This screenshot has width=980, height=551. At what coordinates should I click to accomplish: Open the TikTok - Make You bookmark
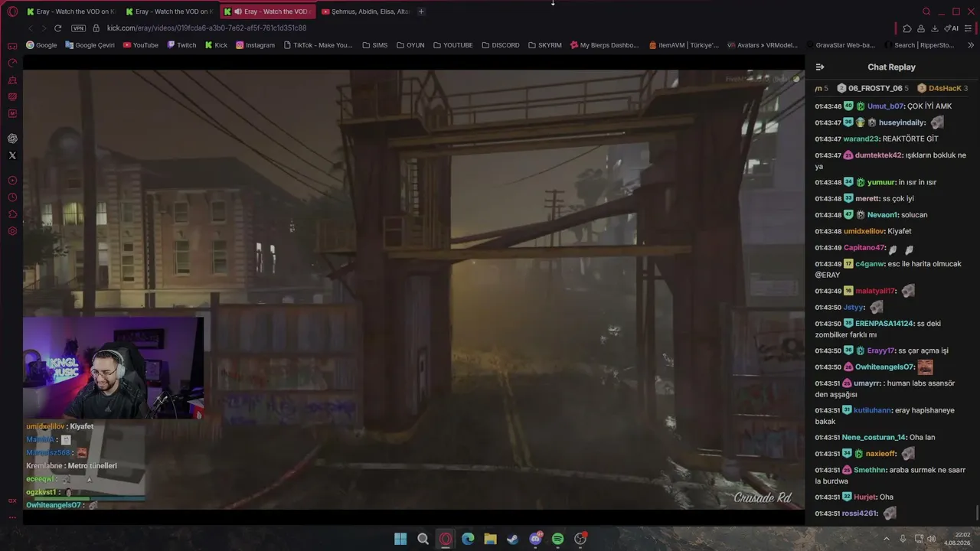pyautogui.click(x=318, y=45)
